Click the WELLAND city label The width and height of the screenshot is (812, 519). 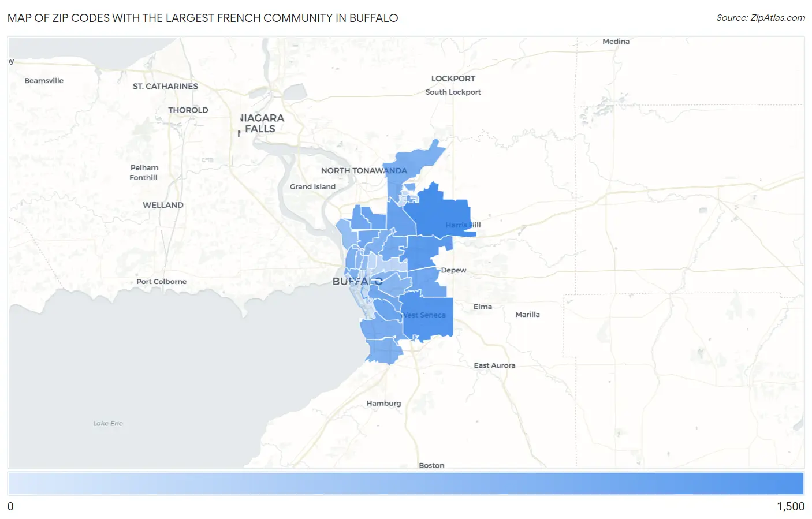(x=163, y=205)
